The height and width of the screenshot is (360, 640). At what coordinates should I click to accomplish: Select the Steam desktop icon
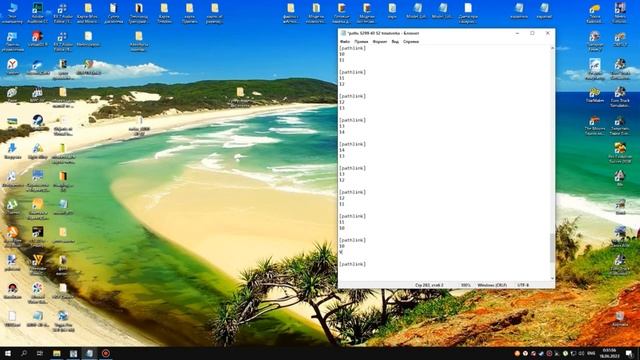(x=38, y=122)
